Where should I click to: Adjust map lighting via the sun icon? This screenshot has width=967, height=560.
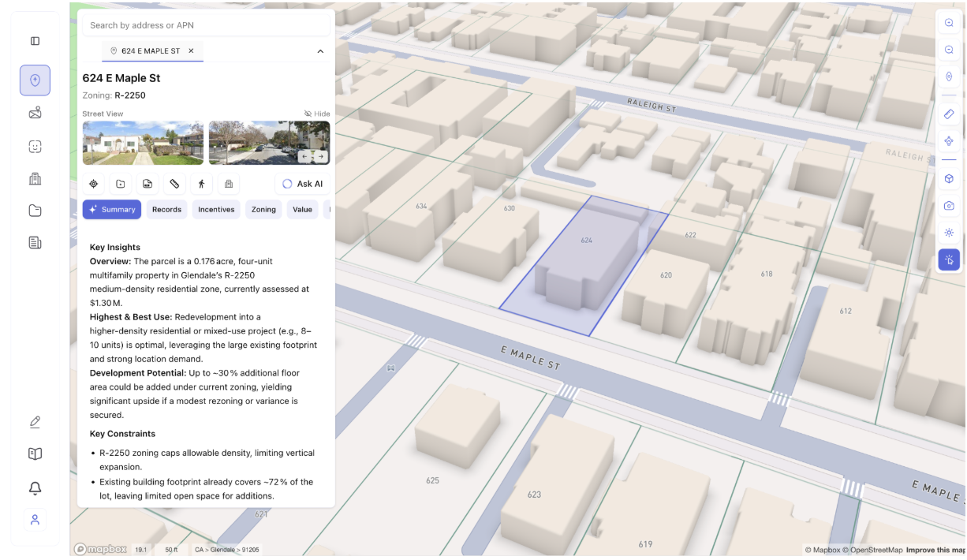point(949,232)
